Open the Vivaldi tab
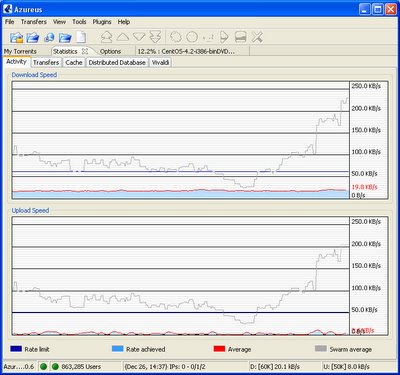The height and width of the screenshot is (375, 400). 160,62
